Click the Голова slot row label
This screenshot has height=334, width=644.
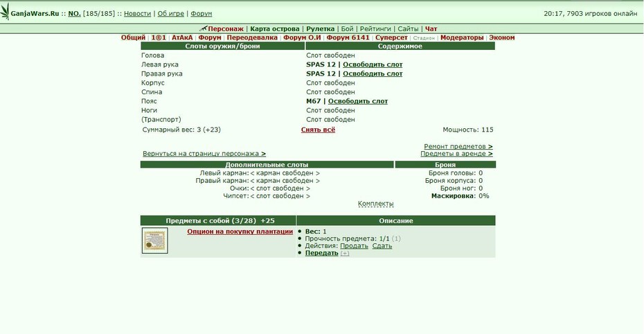[153, 55]
